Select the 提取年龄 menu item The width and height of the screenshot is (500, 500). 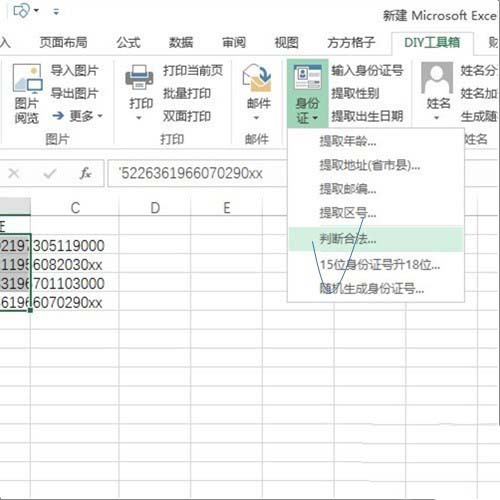point(376,141)
